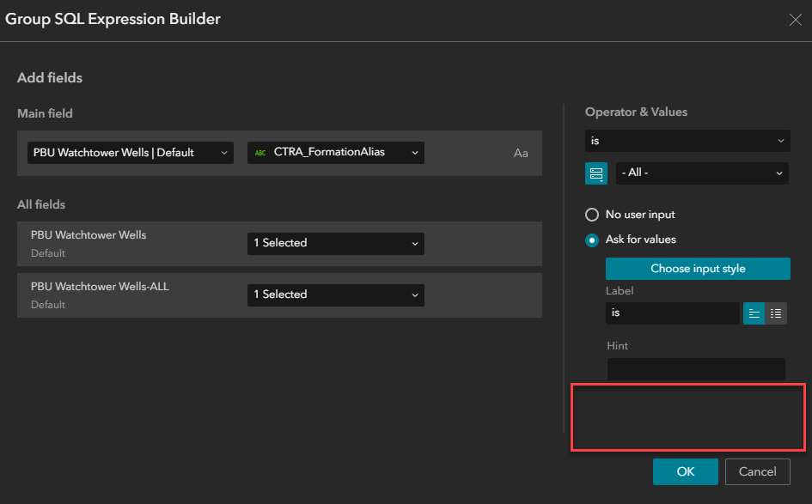
Task: Open the is operator dropdown
Action: pyautogui.click(x=687, y=140)
